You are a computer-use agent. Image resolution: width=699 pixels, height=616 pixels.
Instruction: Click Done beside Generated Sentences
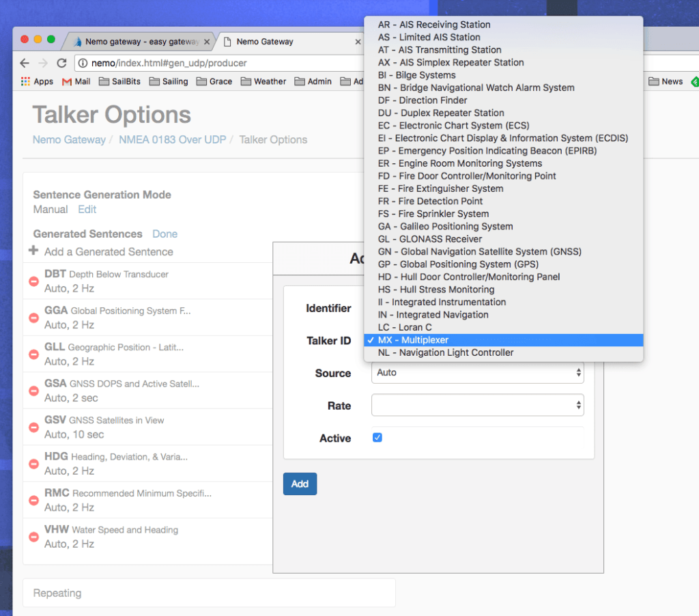[165, 234]
